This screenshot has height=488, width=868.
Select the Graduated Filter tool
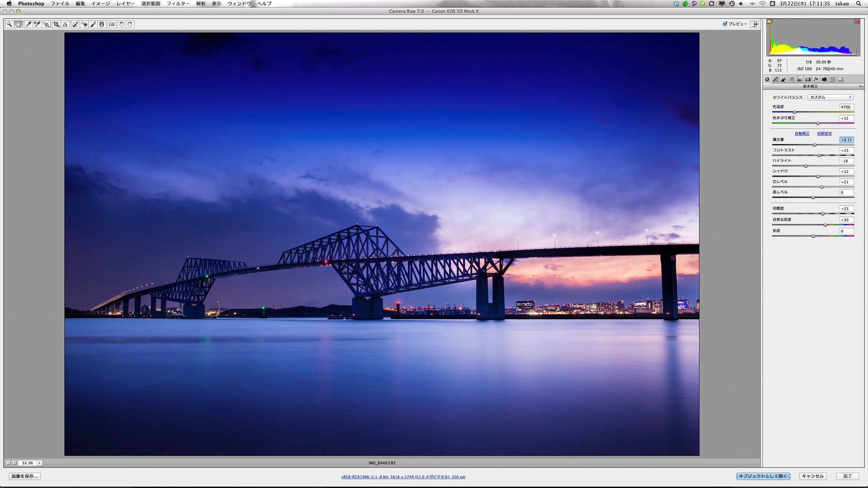click(102, 24)
